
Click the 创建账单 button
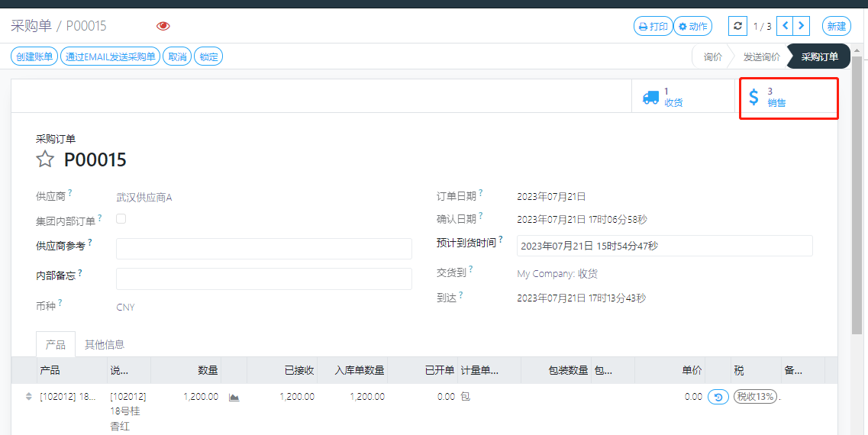coord(34,56)
